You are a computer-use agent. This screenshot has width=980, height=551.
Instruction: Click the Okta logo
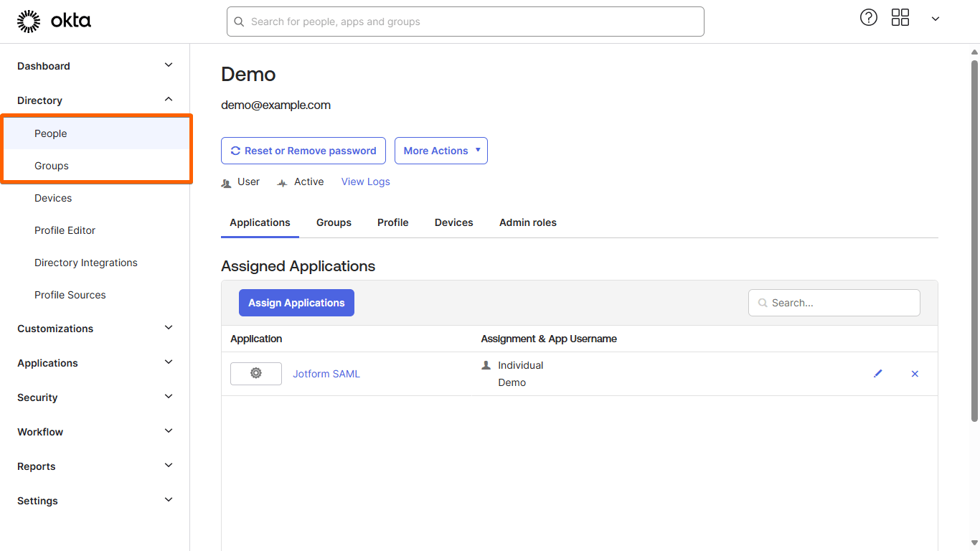54,22
